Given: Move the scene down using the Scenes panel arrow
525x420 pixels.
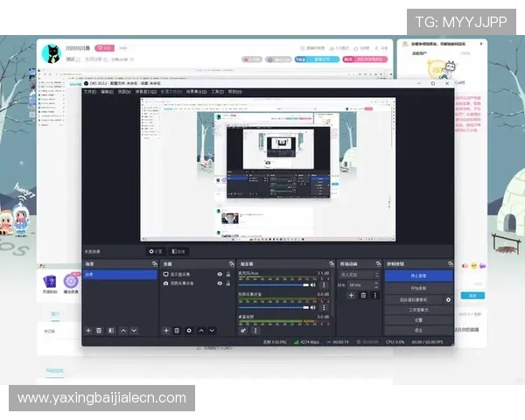Looking at the screenshot, I should coord(134,331).
